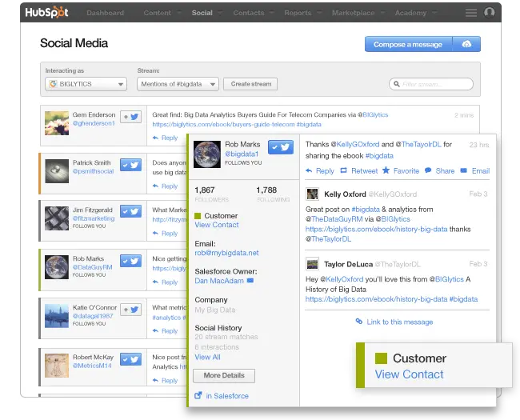Click the More Details button
The width and height of the screenshot is (520, 420).
[x=224, y=375]
